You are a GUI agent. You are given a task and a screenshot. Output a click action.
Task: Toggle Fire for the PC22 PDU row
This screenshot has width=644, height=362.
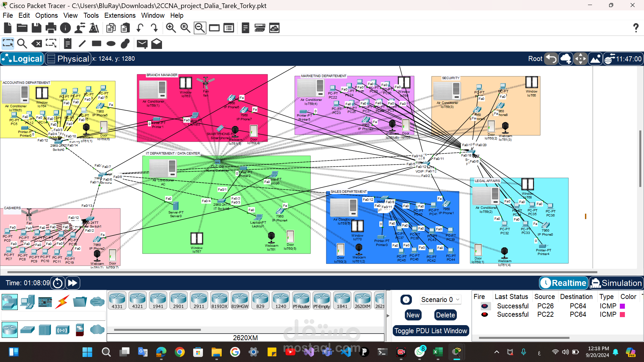click(484, 314)
